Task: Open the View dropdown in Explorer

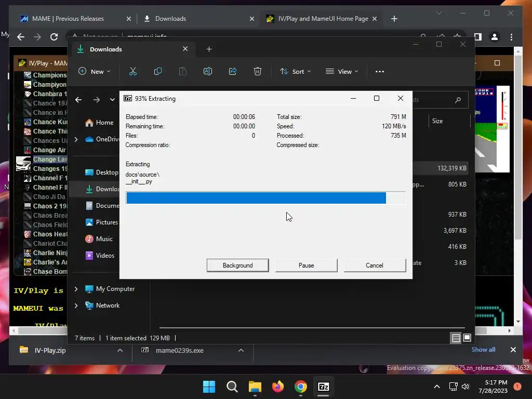Action: click(x=342, y=72)
